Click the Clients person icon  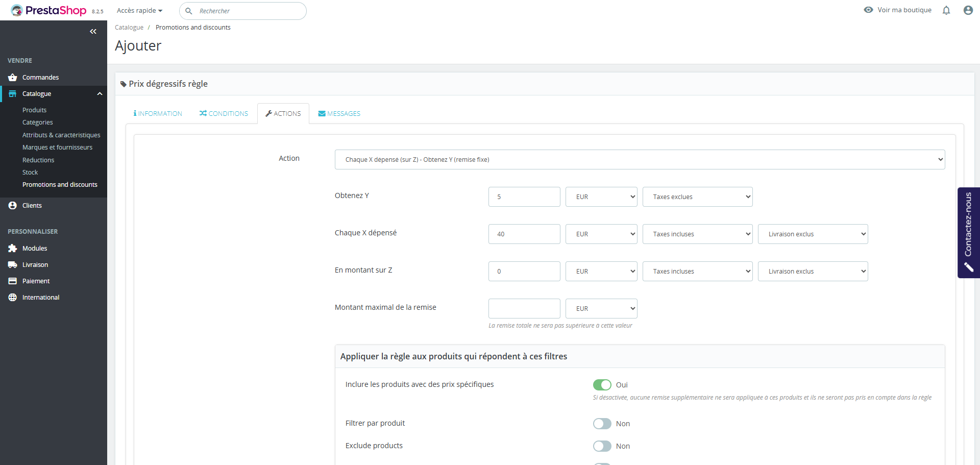tap(13, 206)
